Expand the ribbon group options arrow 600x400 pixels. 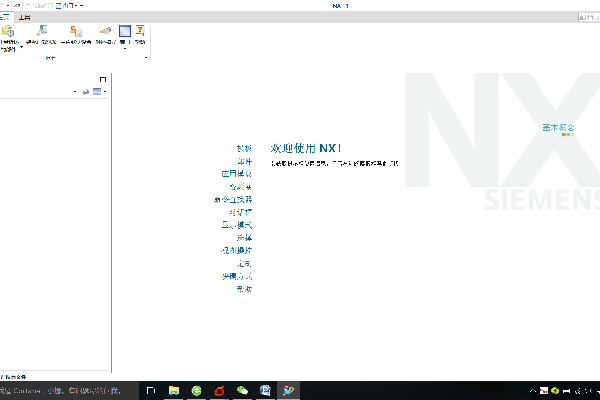(146, 58)
